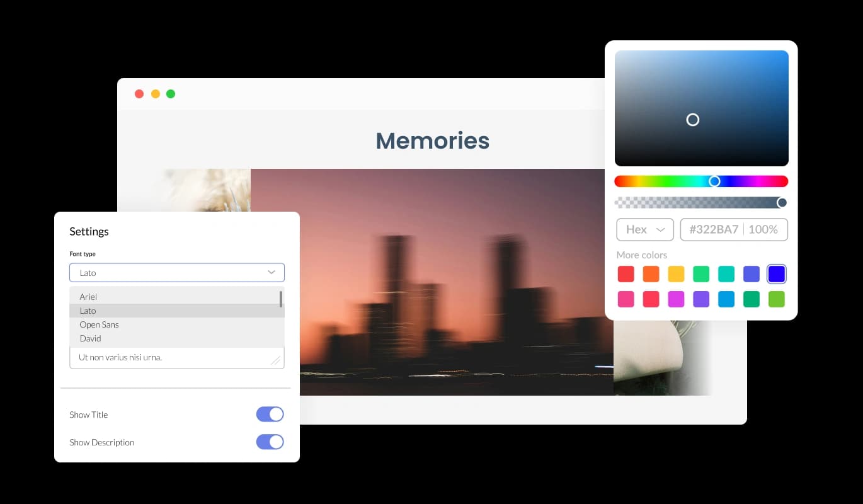Select the sky blue swatch in second row
The height and width of the screenshot is (504, 863).
click(x=726, y=299)
